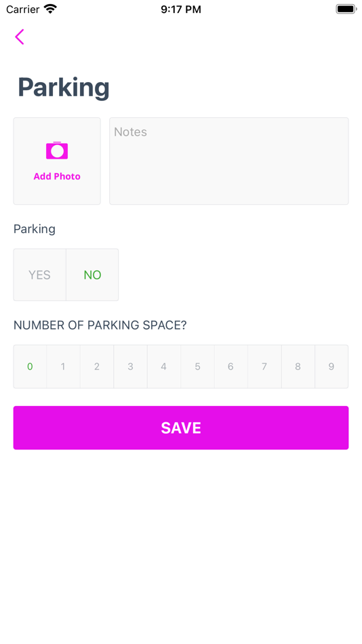Tap the Parking page title

[64, 87]
